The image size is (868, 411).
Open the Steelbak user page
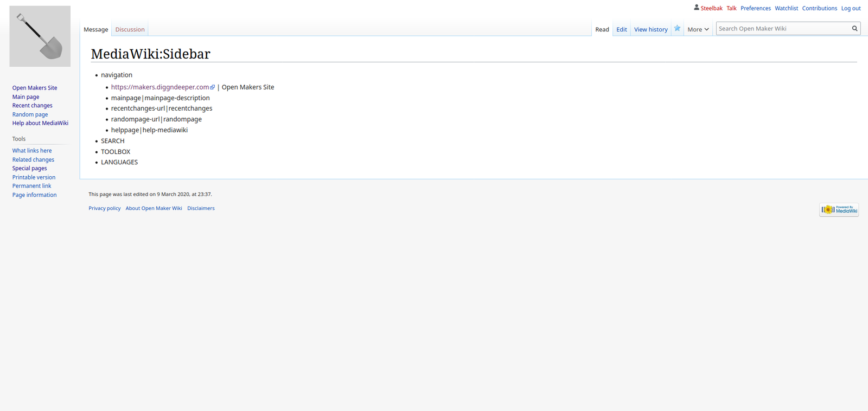(x=711, y=8)
